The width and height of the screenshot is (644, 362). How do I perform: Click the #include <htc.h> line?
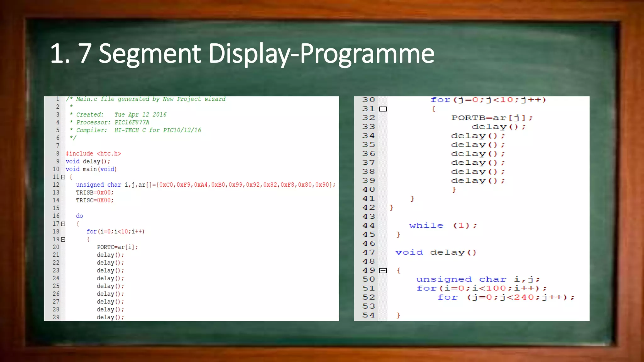[x=93, y=154]
